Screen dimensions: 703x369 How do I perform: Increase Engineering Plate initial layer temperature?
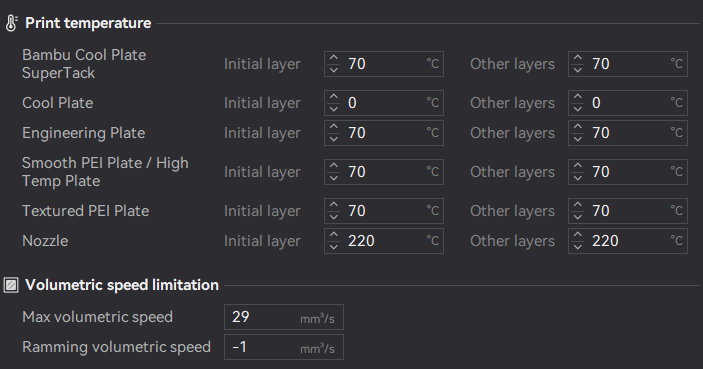point(334,127)
